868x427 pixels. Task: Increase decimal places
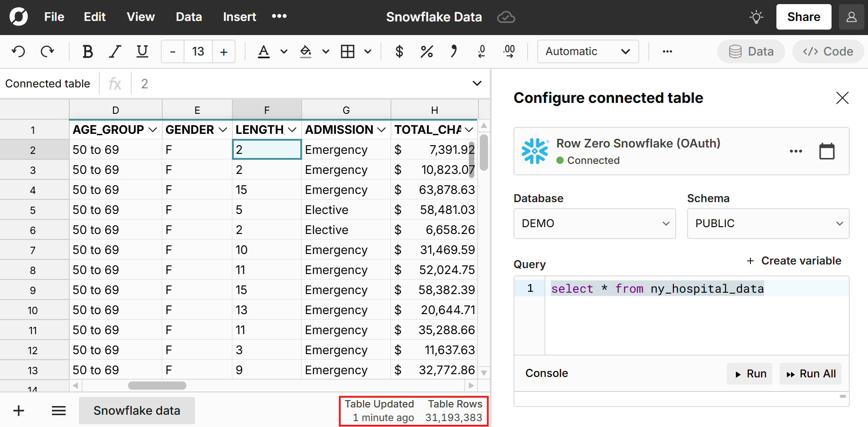tap(509, 51)
